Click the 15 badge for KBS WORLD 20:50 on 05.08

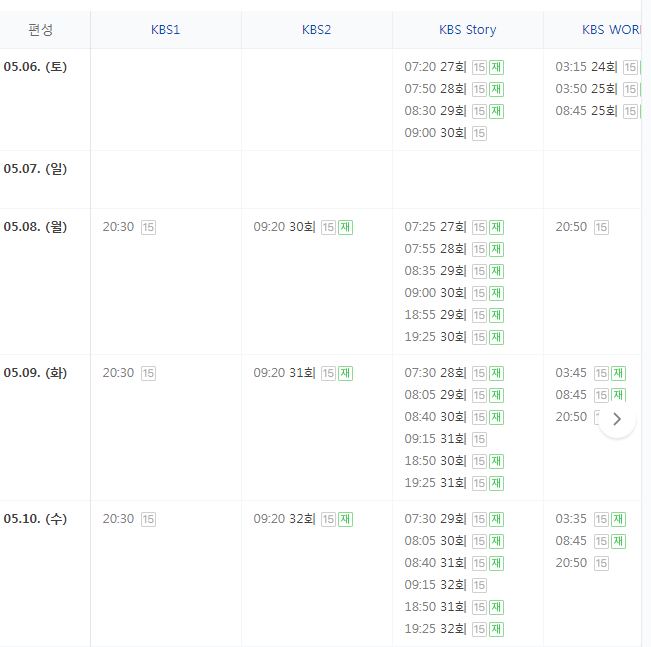601,228
